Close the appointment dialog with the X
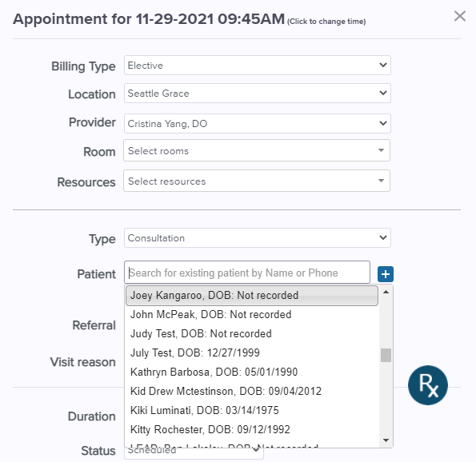The image size is (476, 462). [x=460, y=16]
